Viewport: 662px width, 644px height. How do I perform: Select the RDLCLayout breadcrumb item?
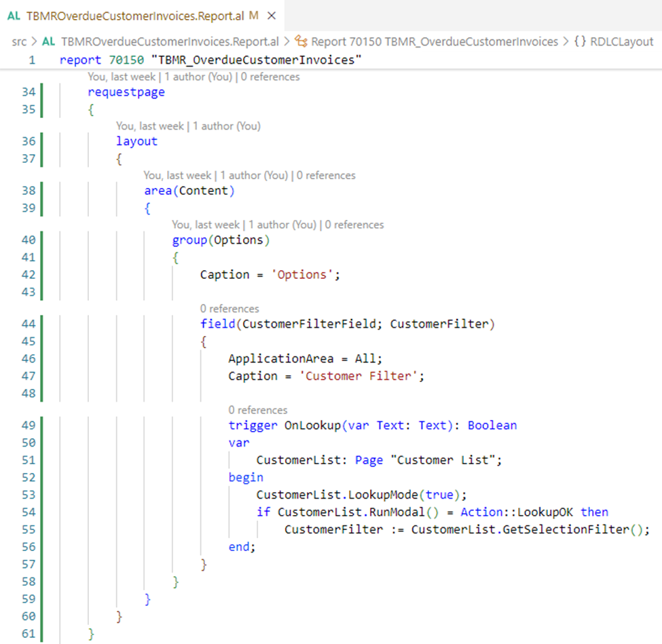(x=622, y=42)
